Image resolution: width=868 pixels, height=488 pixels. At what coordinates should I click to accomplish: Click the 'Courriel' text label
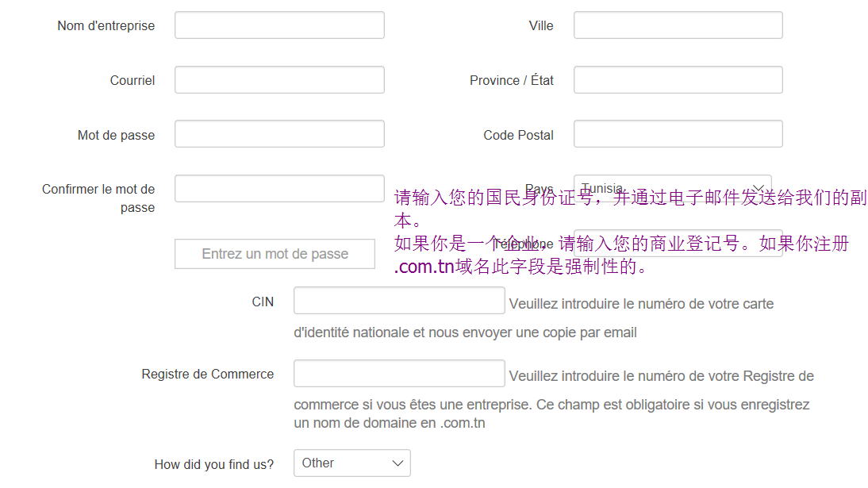coord(133,81)
